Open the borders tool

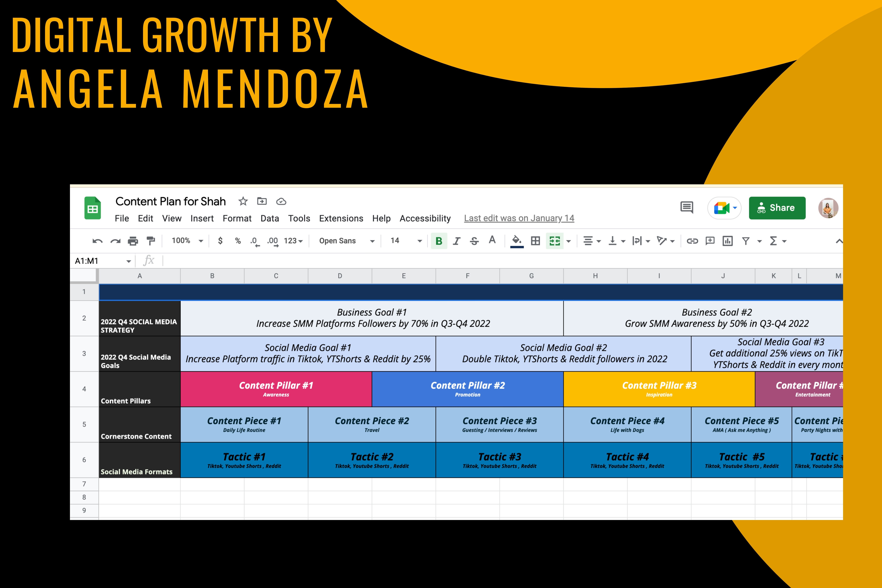click(x=536, y=241)
